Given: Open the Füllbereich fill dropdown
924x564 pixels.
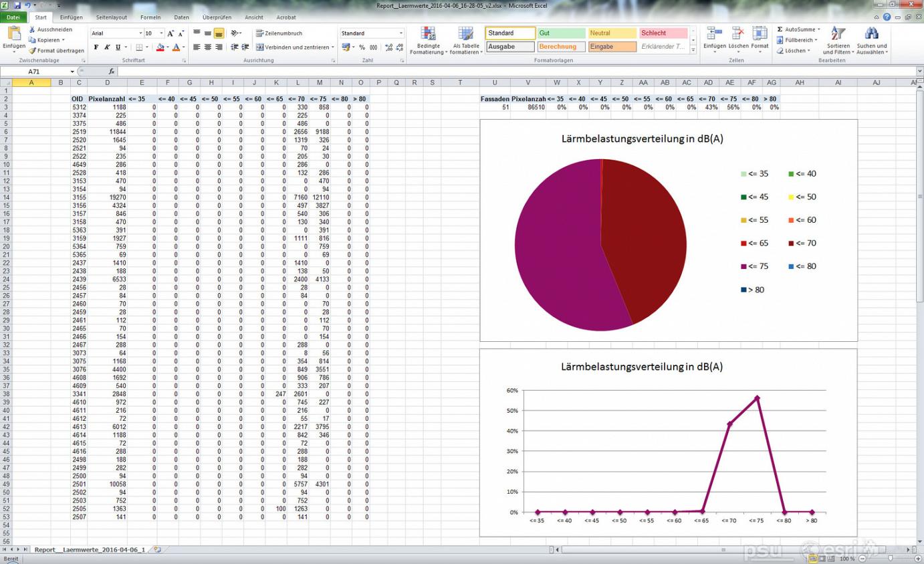Looking at the screenshot, I should click(799, 40).
